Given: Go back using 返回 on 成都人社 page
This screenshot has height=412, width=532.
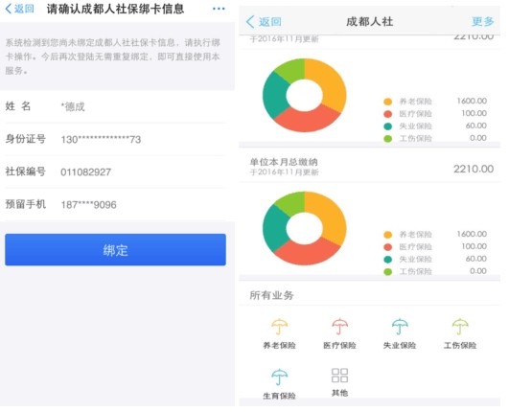Looking at the screenshot, I should coord(264,22).
